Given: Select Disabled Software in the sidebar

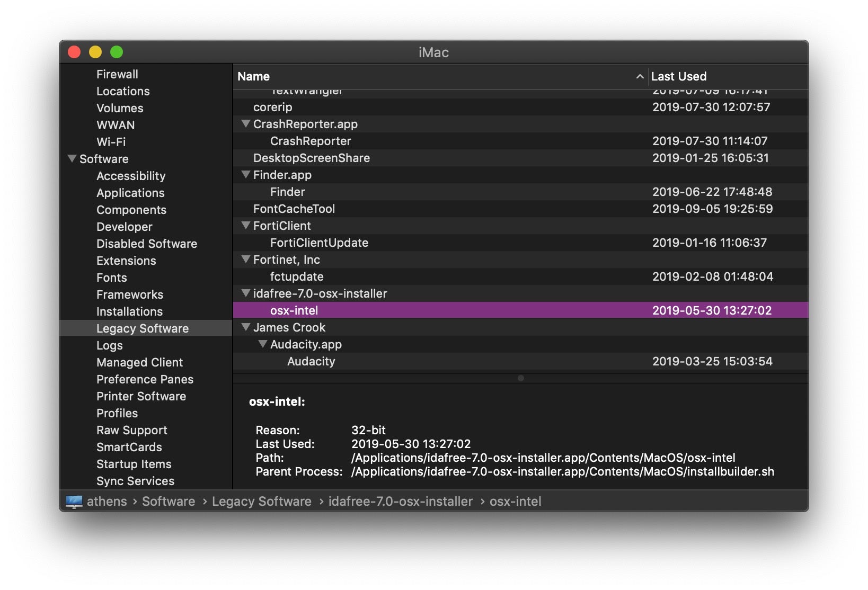Looking at the screenshot, I should click(x=146, y=244).
